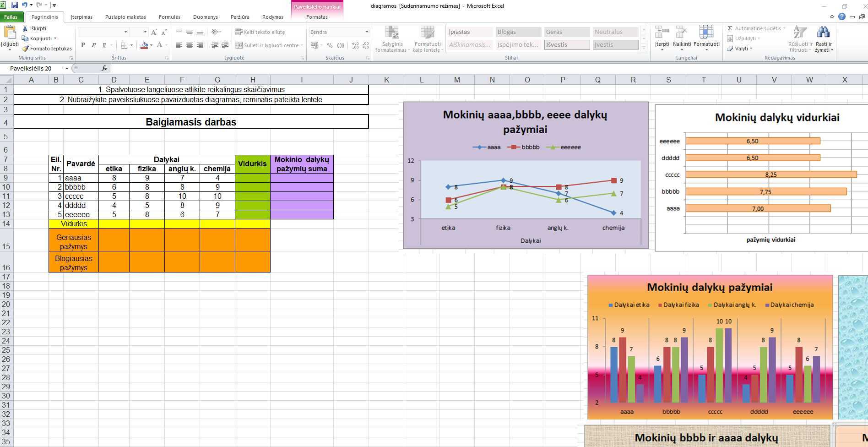Click the Save icon in quick access toolbar
Screen dimensions: 868x447
(x=15, y=5)
